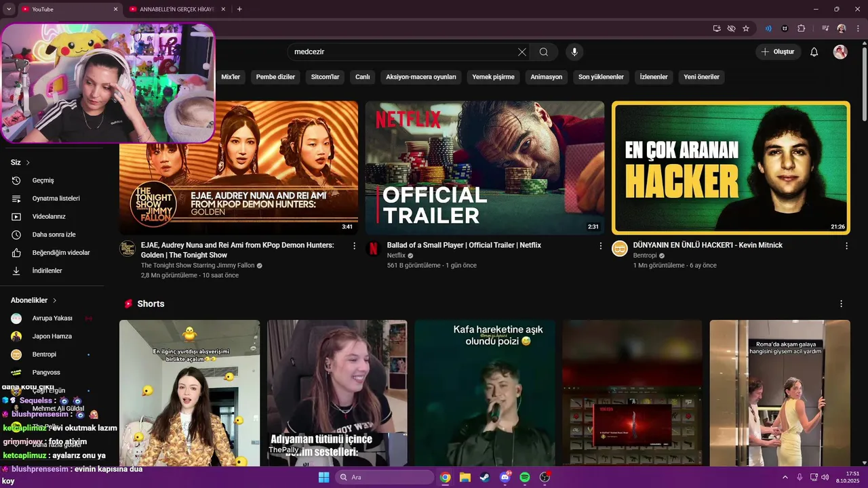868x488 pixels.
Task: Open the Shorts section three-dot menu
Action: [842, 304]
